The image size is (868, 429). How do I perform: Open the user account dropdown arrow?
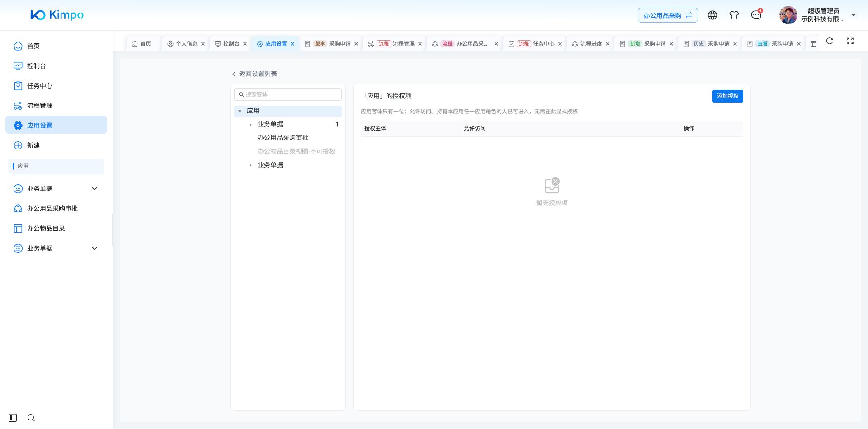tap(854, 15)
